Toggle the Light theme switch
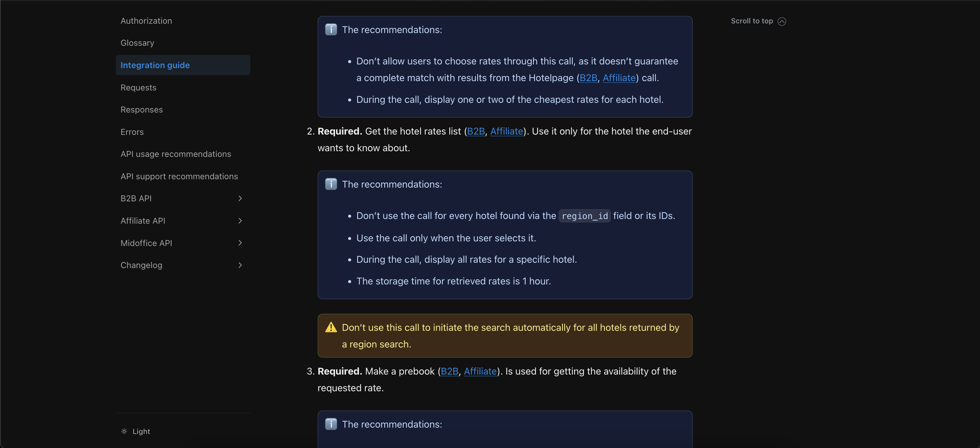Screen dimensions: 980x448 (141, 431)
